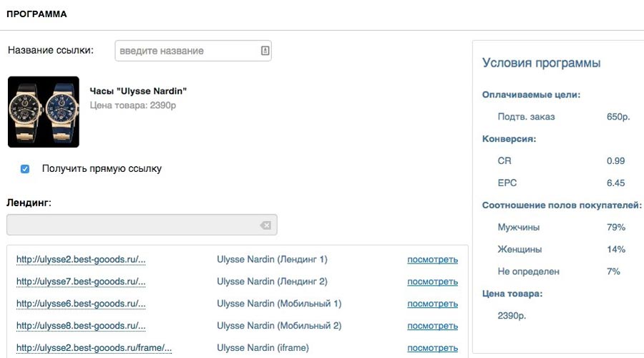Click the "Название ссылки:" label
The height and width of the screenshot is (358, 644).
[x=51, y=50]
